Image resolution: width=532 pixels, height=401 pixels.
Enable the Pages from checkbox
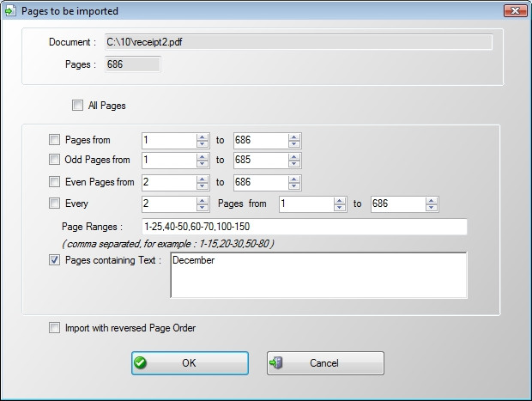coord(54,140)
